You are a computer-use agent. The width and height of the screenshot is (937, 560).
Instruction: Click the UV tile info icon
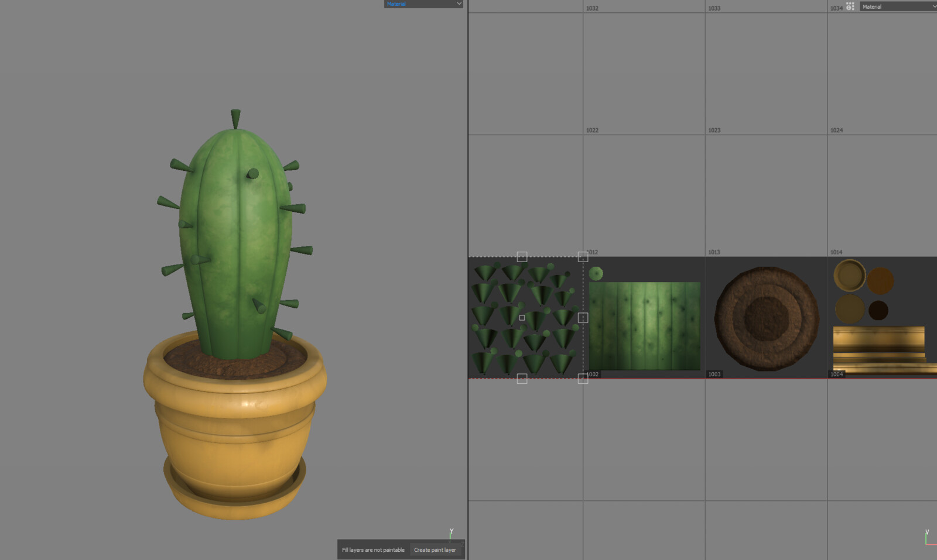click(x=850, y=6)
